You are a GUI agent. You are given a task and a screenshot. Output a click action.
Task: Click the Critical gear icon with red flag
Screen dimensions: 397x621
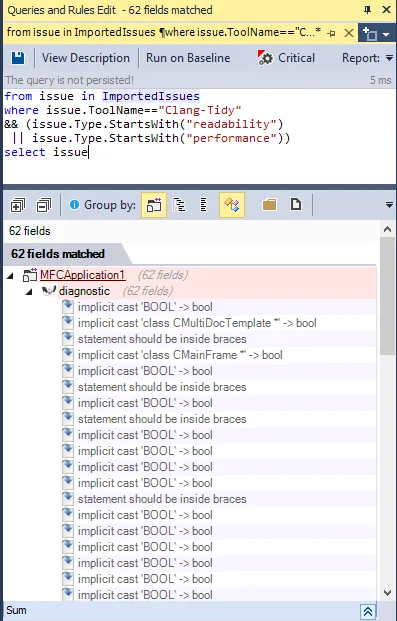pyautogui.click(x=265, y=58)
